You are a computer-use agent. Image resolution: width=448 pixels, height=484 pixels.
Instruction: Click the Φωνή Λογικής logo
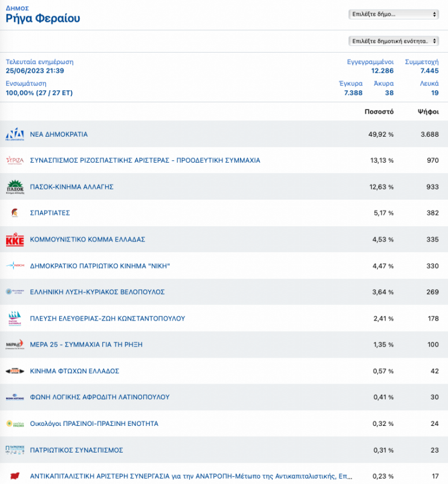[15, 397]
